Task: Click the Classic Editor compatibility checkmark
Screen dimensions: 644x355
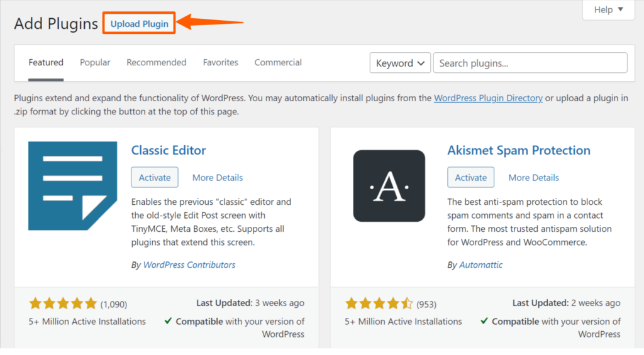Action: pos(168,320)
